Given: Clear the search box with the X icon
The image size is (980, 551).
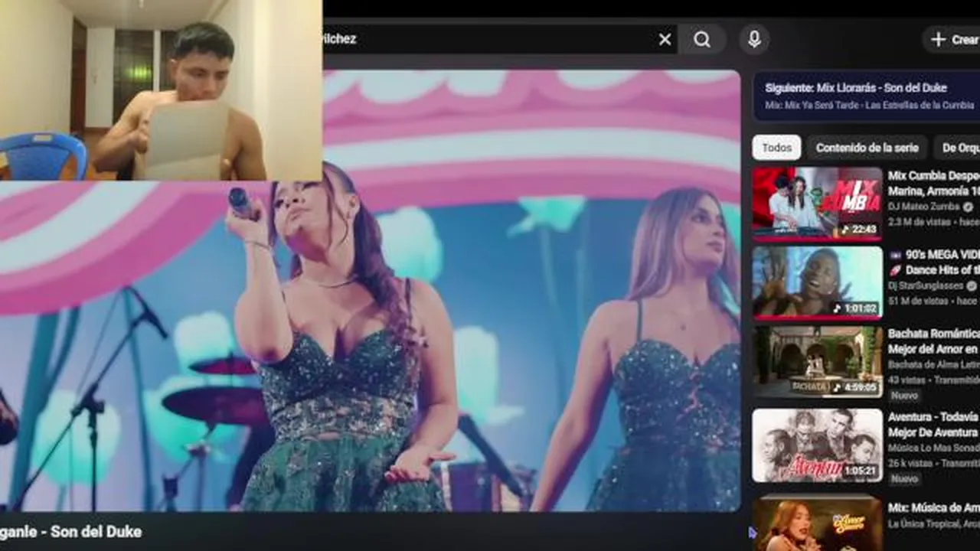Looking at the screenshot, I should [665, 40].
